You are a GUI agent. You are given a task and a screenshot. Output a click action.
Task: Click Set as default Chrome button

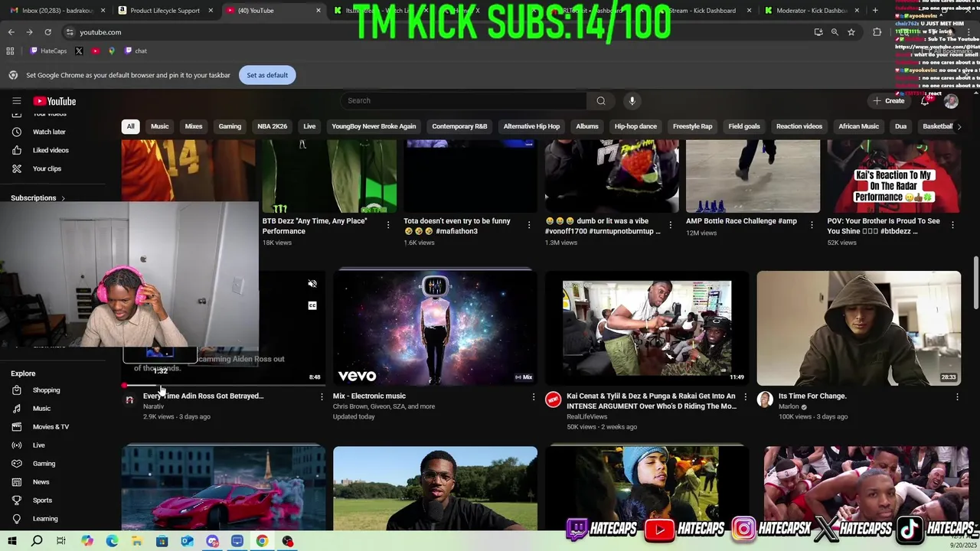tap(267, 75)
